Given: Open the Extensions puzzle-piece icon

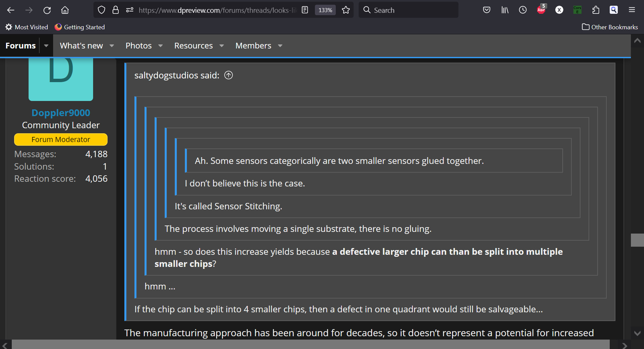Looking at the screenshot, I should point(596,10).
